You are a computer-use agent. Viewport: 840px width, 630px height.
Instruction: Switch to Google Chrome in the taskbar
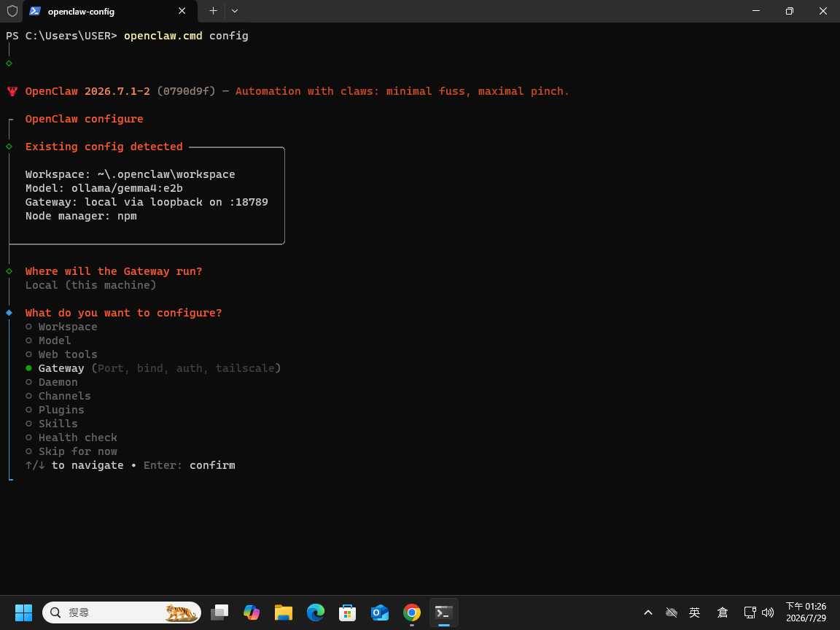click(x=412, y=612)
